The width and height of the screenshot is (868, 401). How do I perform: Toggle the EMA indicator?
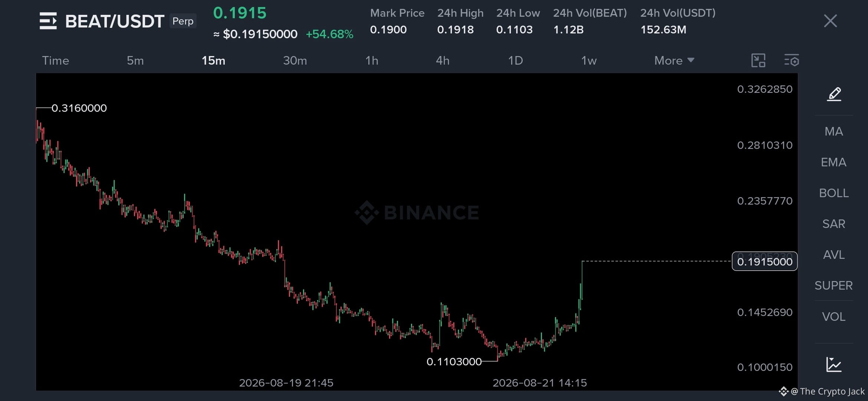coord(834,162)
